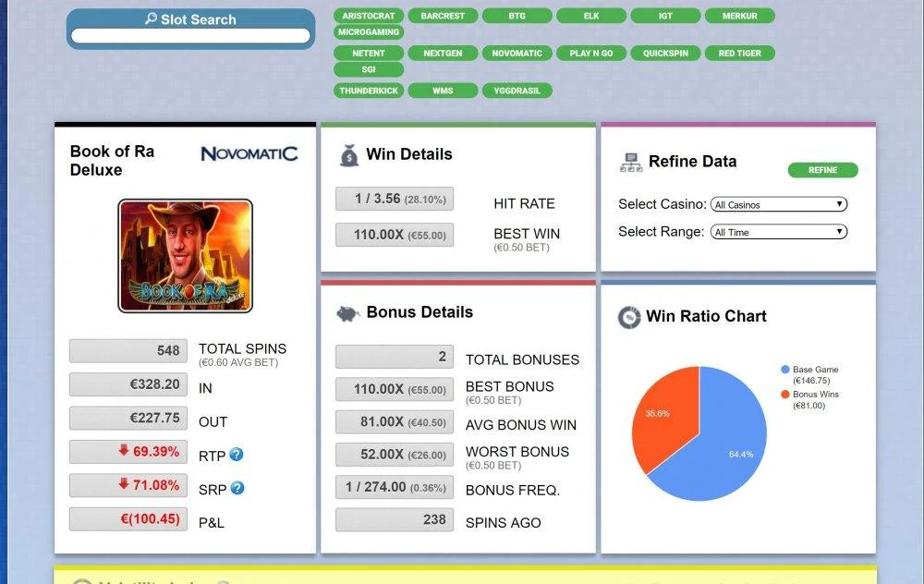This screenshot has height=584, width=924.
Task: Click the RTP help question mark icon
Action: (x=237, y=455)
